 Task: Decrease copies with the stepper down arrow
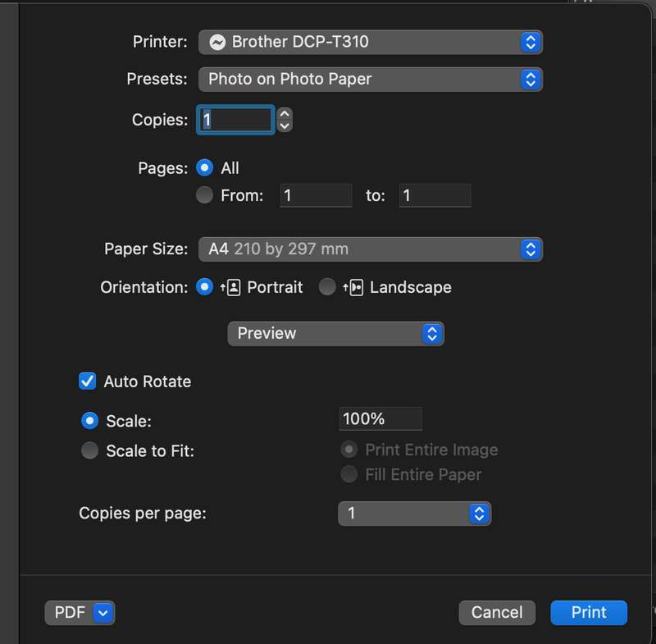[285, 126]
